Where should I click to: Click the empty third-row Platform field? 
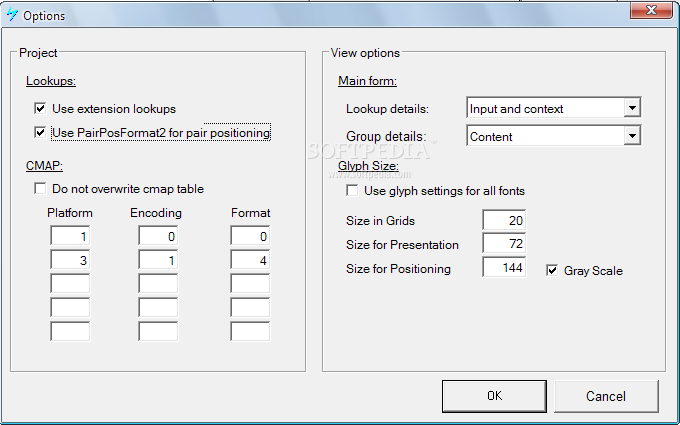pyautogui.click(x=70, y=284)
